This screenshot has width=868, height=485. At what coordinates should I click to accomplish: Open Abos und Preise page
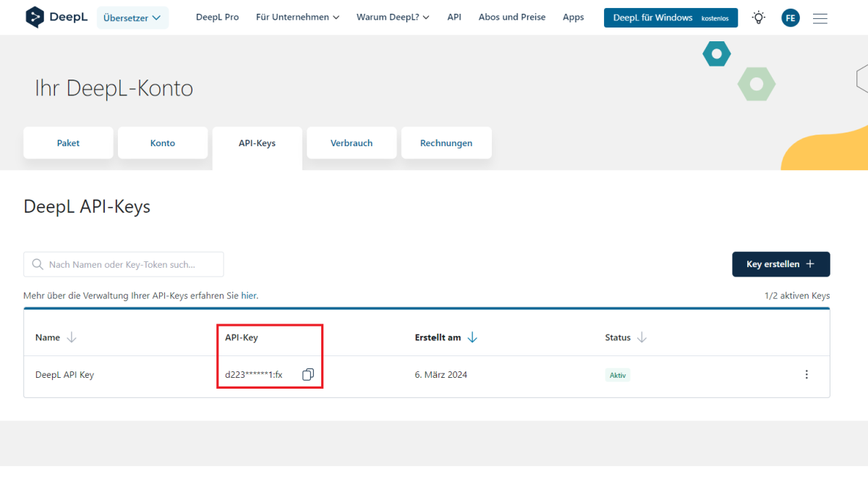click(512, 17)
